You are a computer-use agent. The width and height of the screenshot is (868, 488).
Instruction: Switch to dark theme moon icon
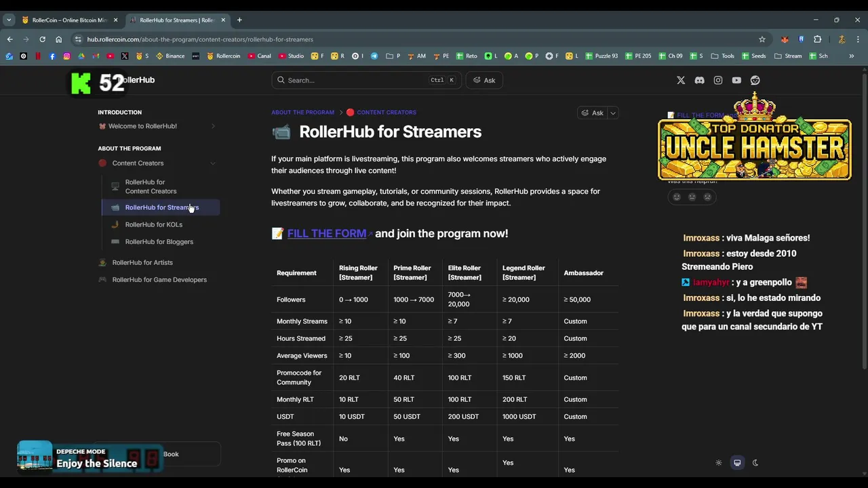(x=755, y=463)
